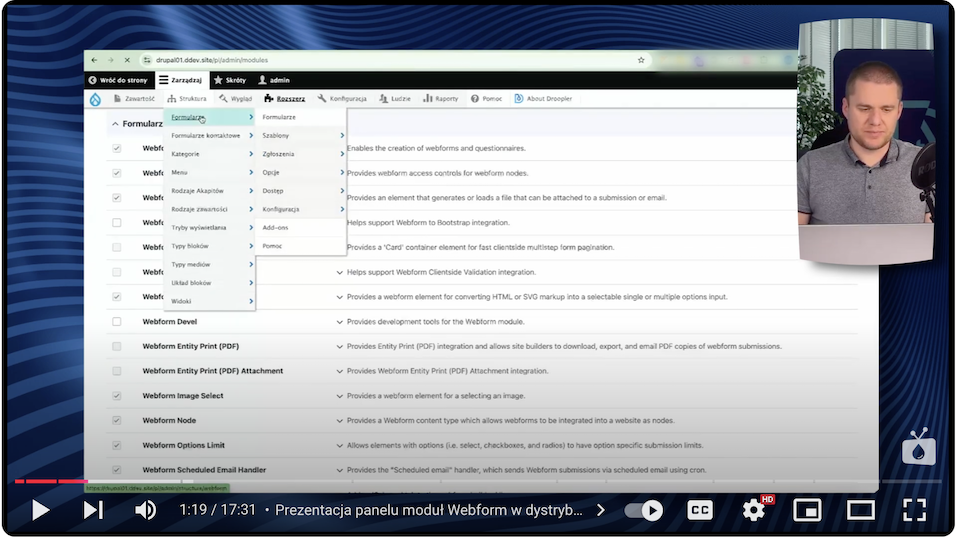
Task: Stop page loading with X button
Action: point(127,60)
